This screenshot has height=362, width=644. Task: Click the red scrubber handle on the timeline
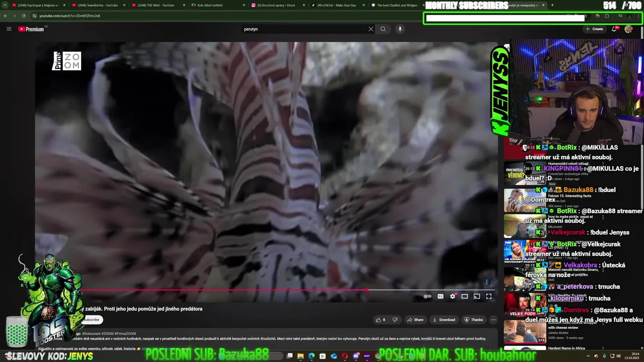tap(367, 290)
